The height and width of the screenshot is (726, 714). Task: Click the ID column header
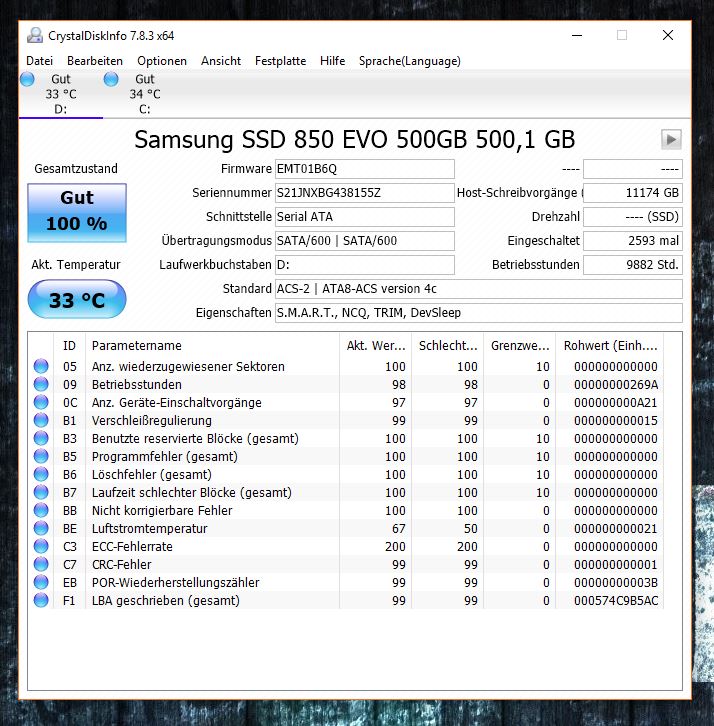tap(69, 346)
